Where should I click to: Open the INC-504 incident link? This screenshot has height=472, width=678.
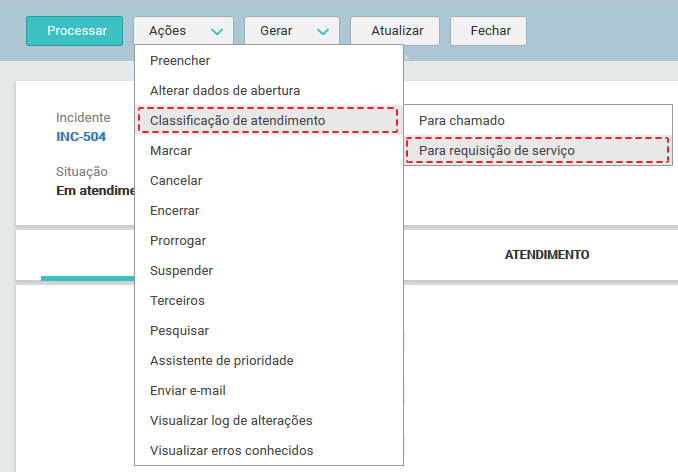[81, 137]
